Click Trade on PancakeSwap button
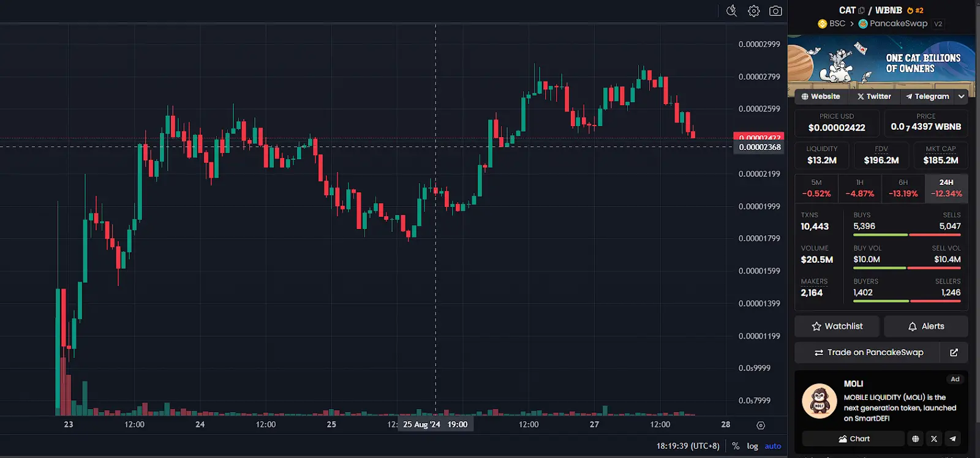The image size is (980, 458). click(x=868, y=353)
